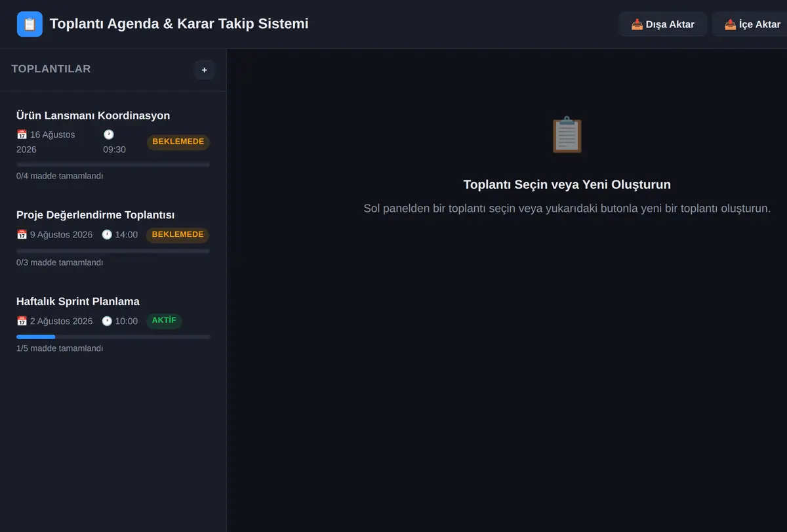
Task: Click the "1/5 madde tamamlandı" text
Action: tap(60, 348)
